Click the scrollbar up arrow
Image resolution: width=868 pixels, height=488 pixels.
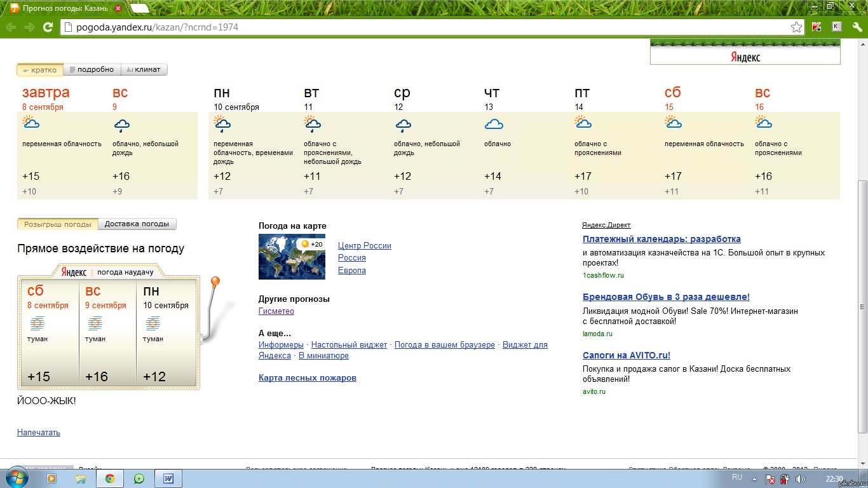coord(862,44)
